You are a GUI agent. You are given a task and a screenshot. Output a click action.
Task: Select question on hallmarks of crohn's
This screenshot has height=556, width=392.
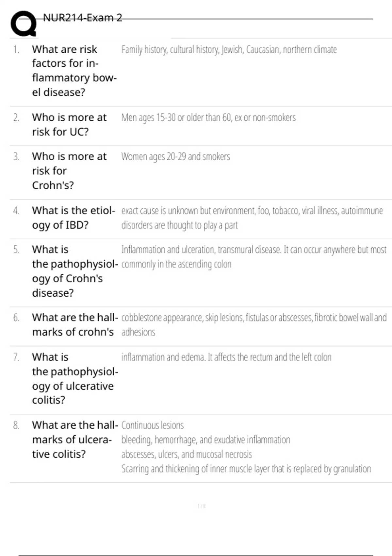tap(75, 324)
